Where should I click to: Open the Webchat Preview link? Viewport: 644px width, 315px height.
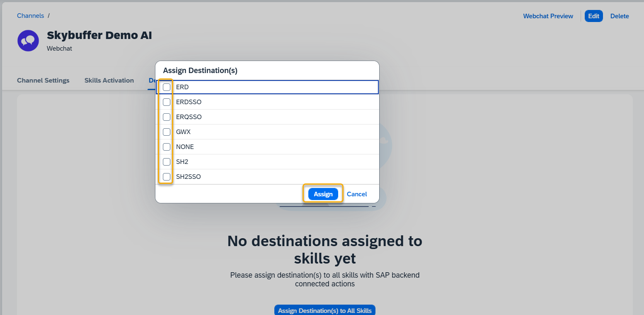[548, 16]
